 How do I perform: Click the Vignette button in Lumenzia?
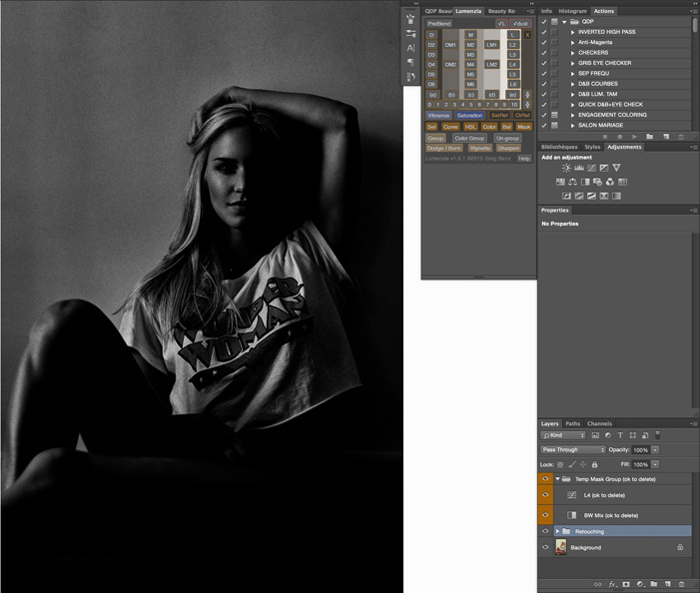coord(480,148)
